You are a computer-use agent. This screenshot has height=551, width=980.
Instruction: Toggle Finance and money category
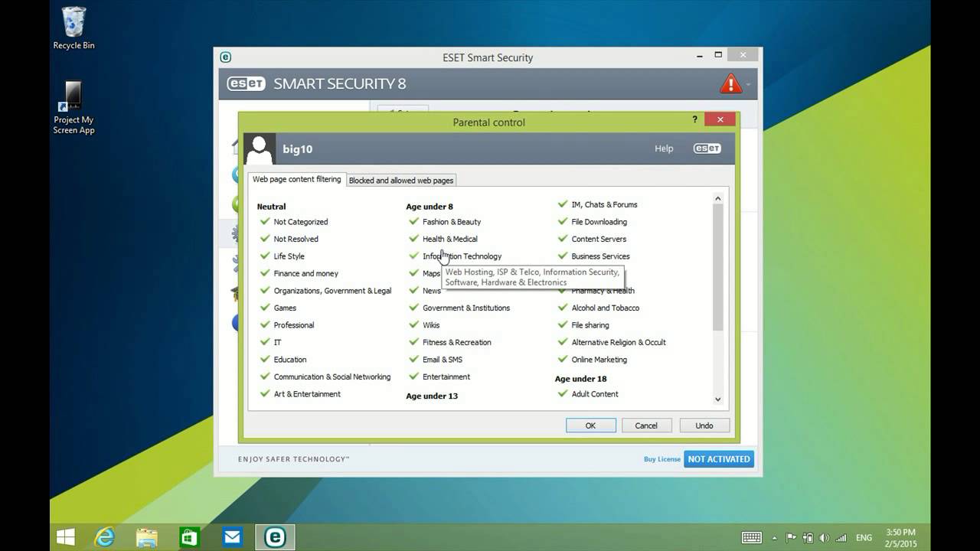[265, 273]
